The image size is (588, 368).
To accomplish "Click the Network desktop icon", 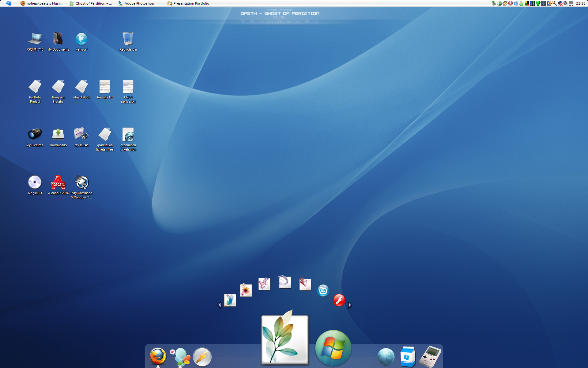I will pyautogui.click(x=81, y=39).
